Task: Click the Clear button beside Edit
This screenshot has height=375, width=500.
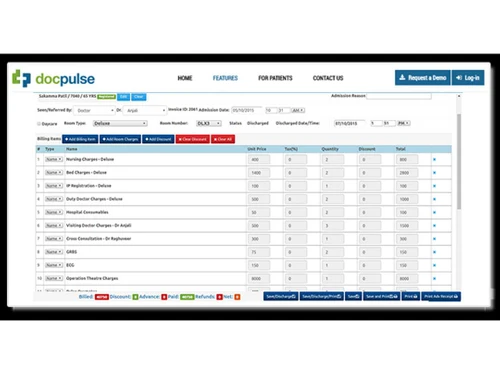Action: click(139, 97)
